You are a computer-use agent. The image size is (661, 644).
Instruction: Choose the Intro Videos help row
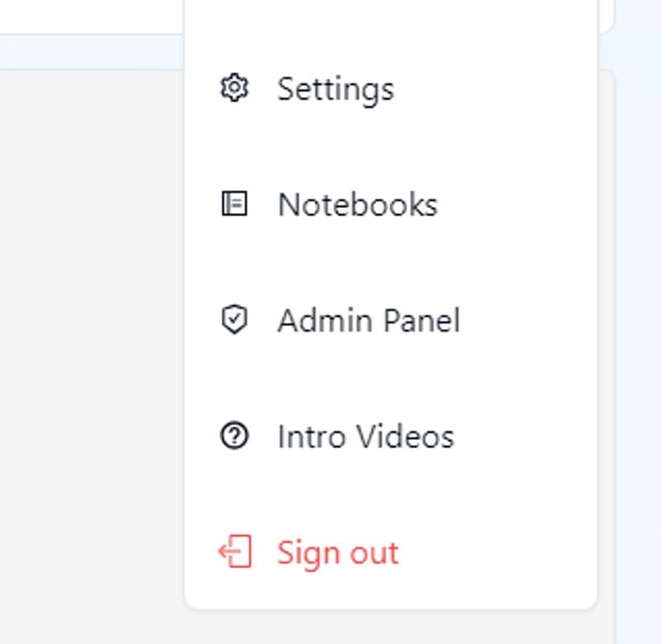click(390, 436)
